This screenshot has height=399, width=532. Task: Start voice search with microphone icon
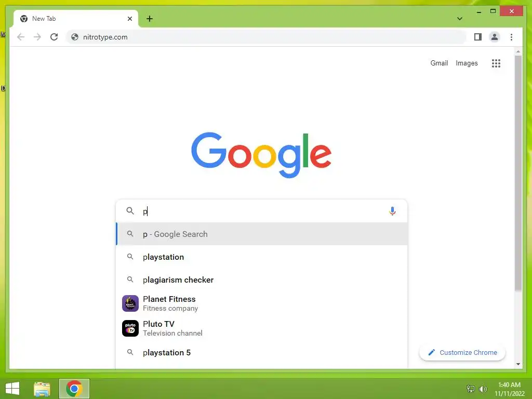(x=392, y=211)
